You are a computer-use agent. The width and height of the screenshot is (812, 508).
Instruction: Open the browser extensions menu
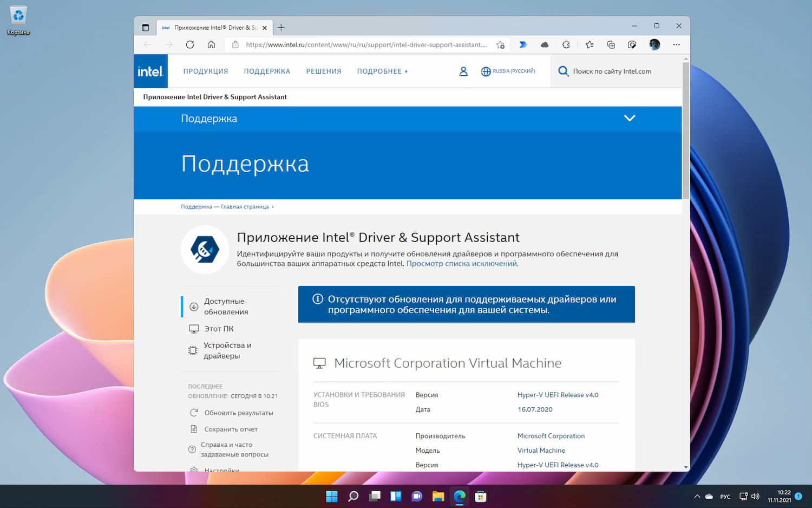point(566,45)
